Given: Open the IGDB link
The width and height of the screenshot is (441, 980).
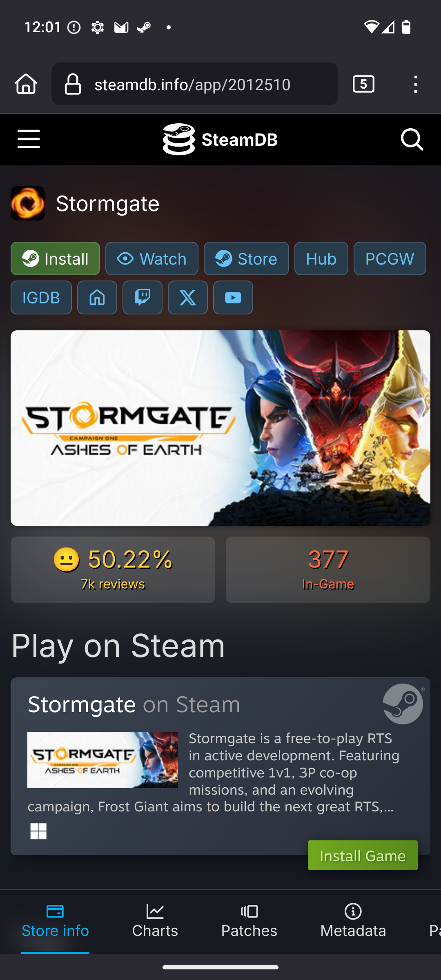Looking at the screenshot, I should (41, 297).
